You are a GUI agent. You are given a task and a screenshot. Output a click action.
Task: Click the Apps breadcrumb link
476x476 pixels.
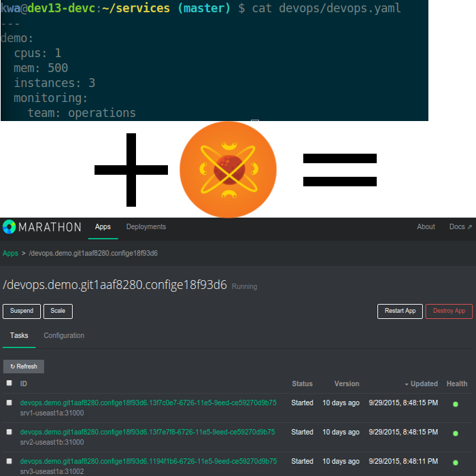(x=10, y=253)
